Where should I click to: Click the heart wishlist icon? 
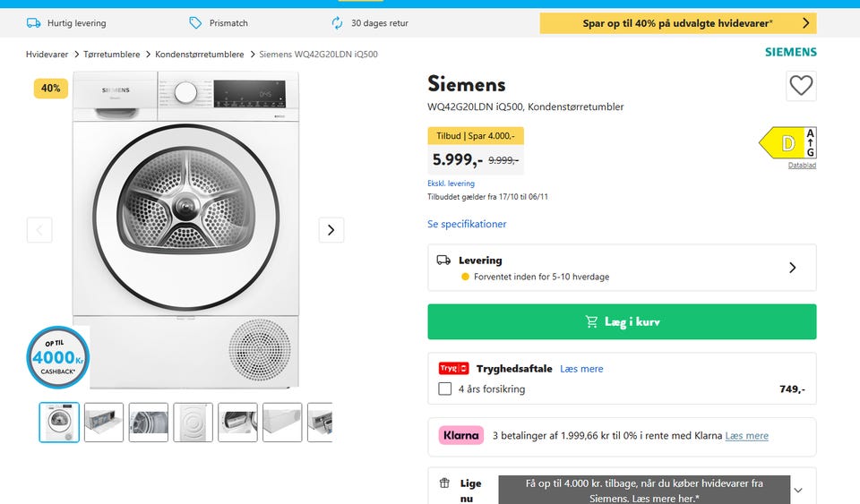pos(801,86)
